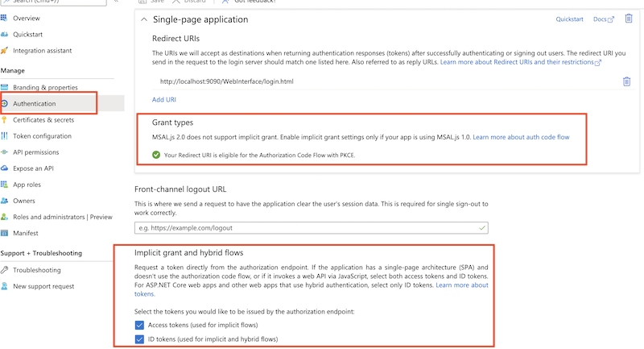Click the Troubleshooting wrench icon

click(x=4, y=270)
